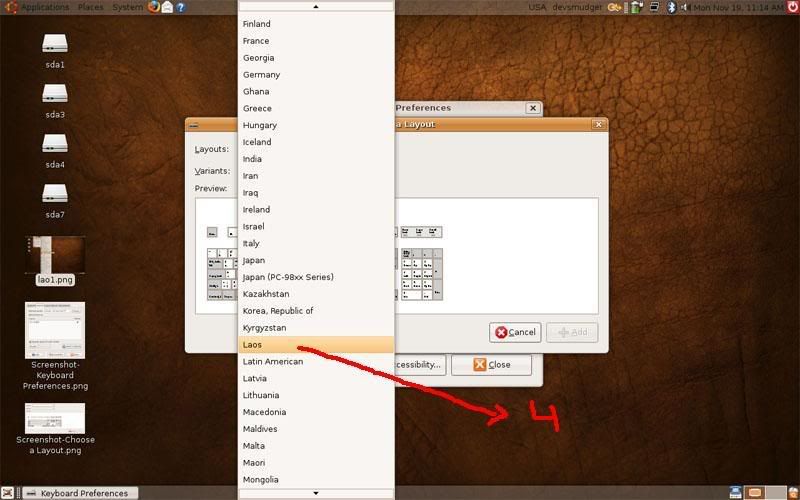Open the Applications menu

[x=45, y=7]
